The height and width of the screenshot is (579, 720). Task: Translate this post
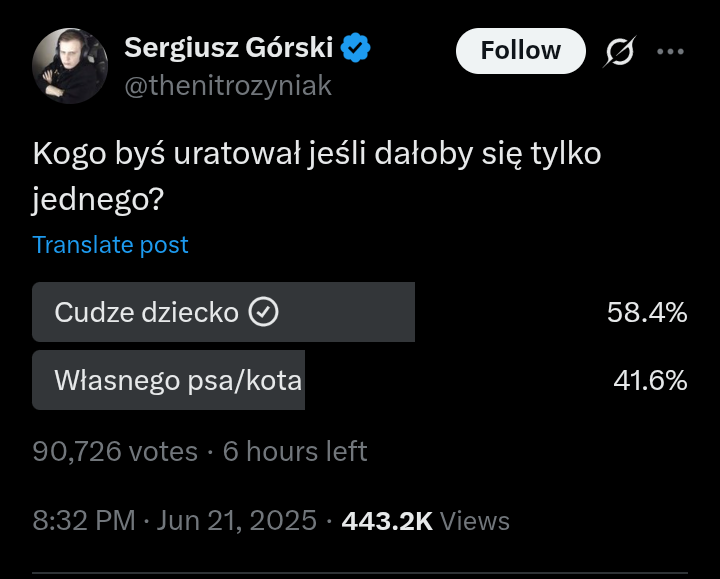tap(111, 245)
